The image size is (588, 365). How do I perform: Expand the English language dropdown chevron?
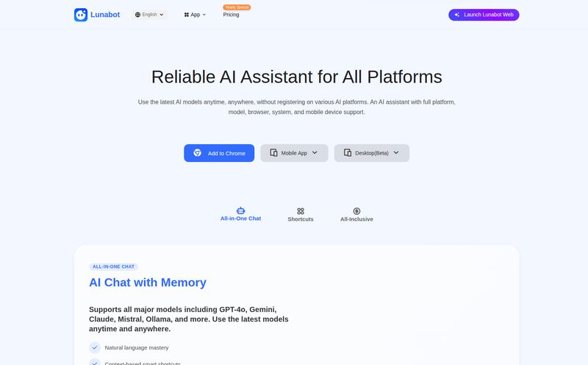click(x=162, y=15)
